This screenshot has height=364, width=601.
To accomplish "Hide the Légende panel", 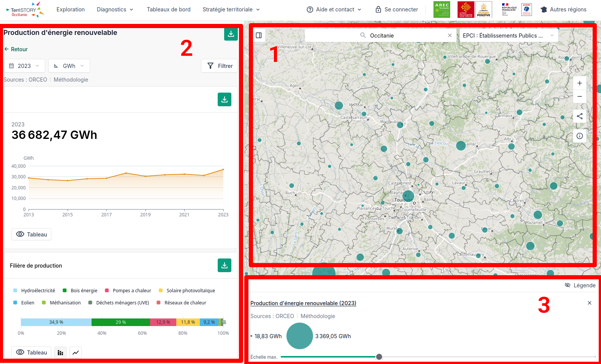I will (x=580, y=285).
